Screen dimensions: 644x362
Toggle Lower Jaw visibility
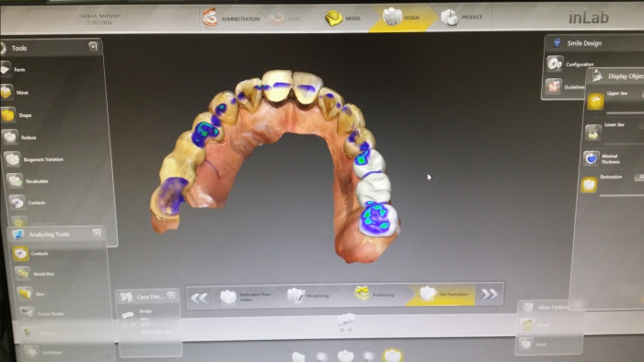tap(592, 133)
